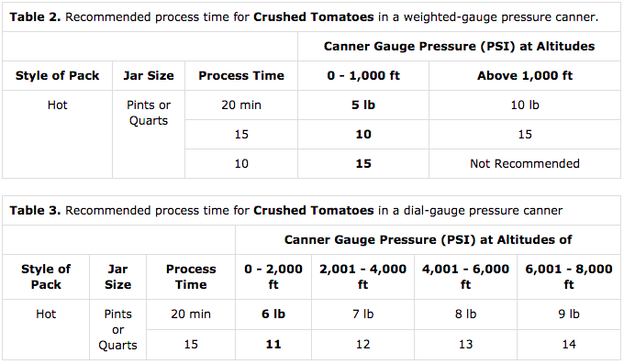Click the Table 3 caption text

(285, 211)
